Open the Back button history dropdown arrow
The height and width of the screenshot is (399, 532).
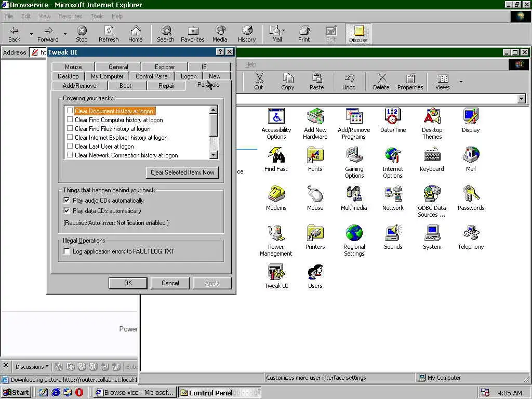[31, 34]
